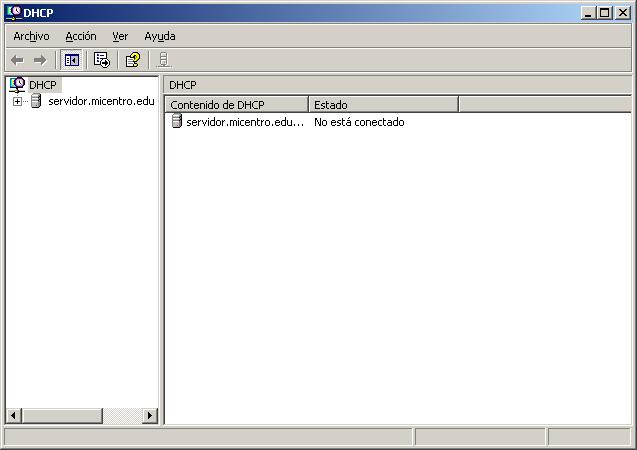Select the DHCP root node icon
Screen dimensions: 637x450
click(17, 85)
